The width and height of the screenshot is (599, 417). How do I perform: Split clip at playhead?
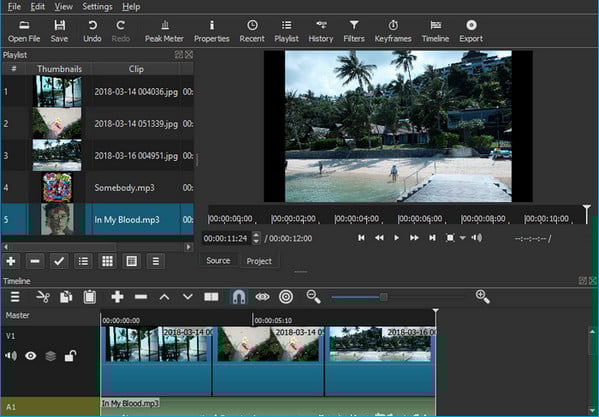(x=211, y=297)
